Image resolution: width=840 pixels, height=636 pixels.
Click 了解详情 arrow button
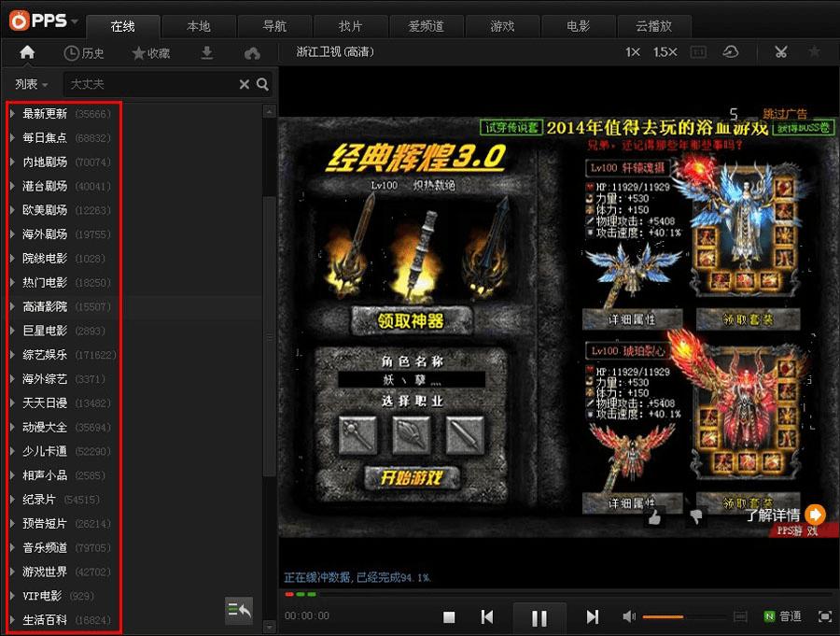pyautogui.click(x=815, y=515)
